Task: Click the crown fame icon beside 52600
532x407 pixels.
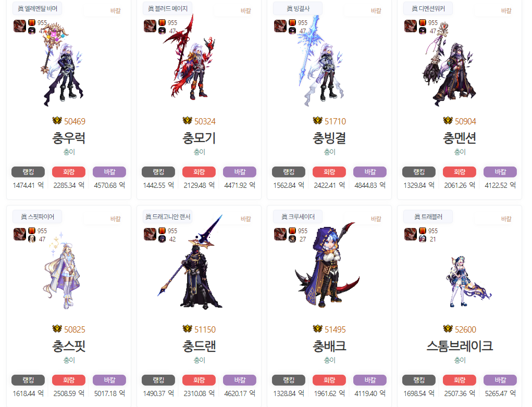Action: 448,329
